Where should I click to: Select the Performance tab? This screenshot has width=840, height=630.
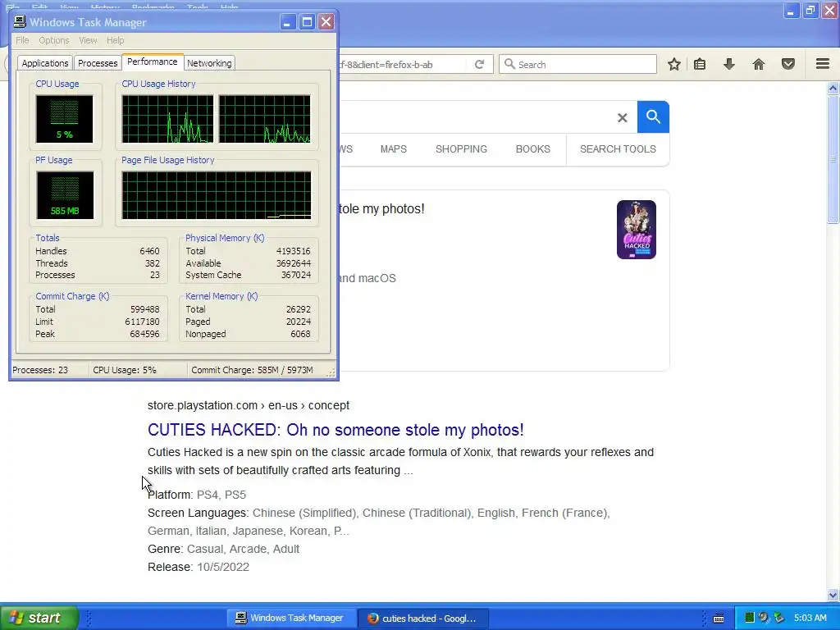(x=152, y=62)
